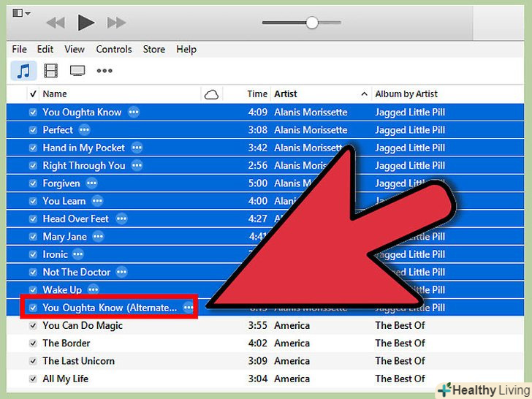Switch to Movies library icon

(50, 71)
